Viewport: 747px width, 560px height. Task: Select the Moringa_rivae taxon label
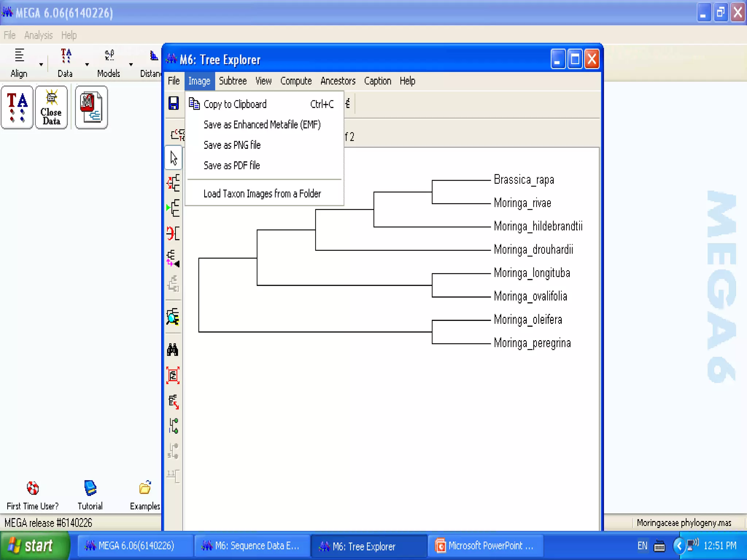click(522, 203)
